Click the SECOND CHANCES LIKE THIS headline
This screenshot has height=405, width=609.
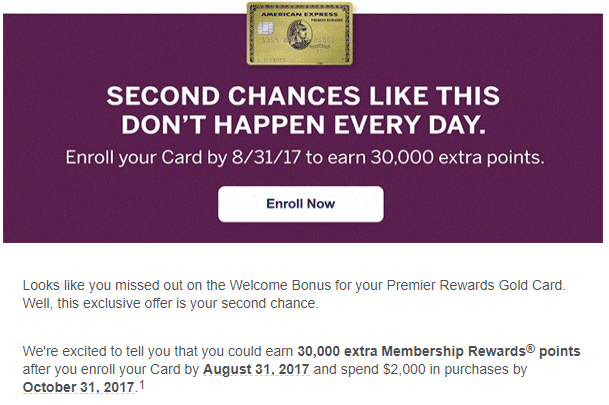point(303,96)
